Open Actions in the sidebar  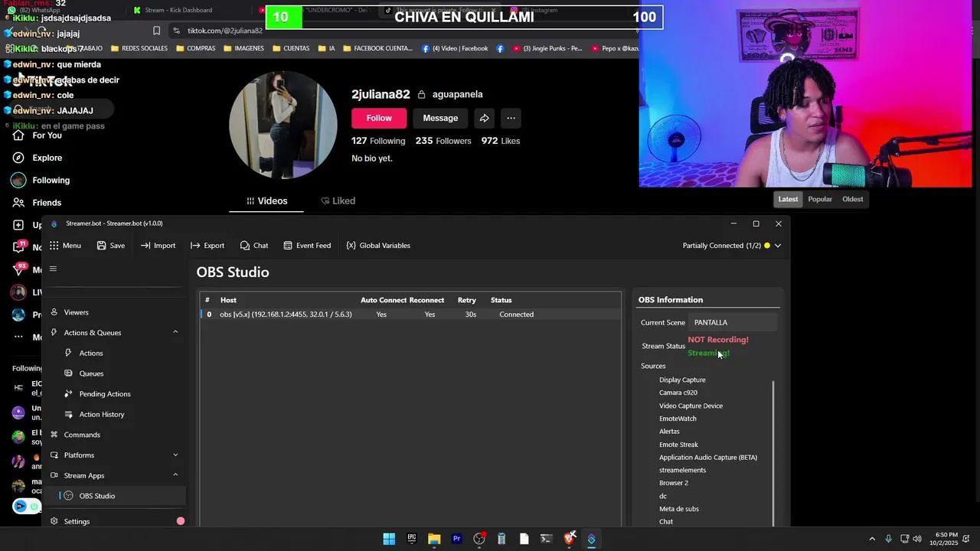click(90, 353)
